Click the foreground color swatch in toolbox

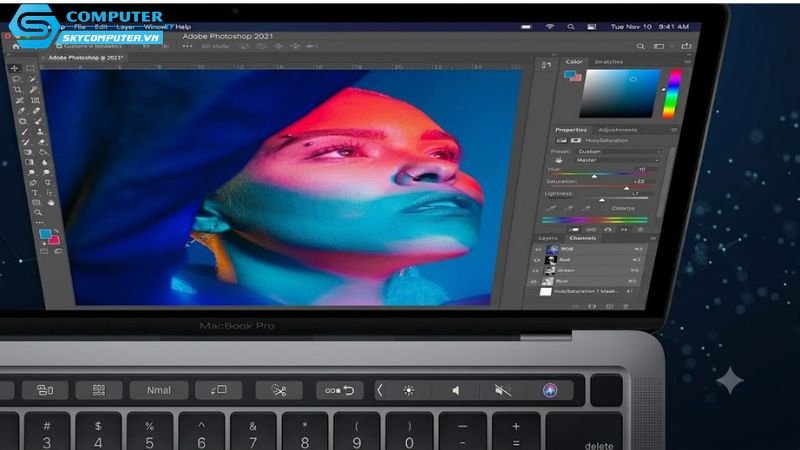point(45,234)
